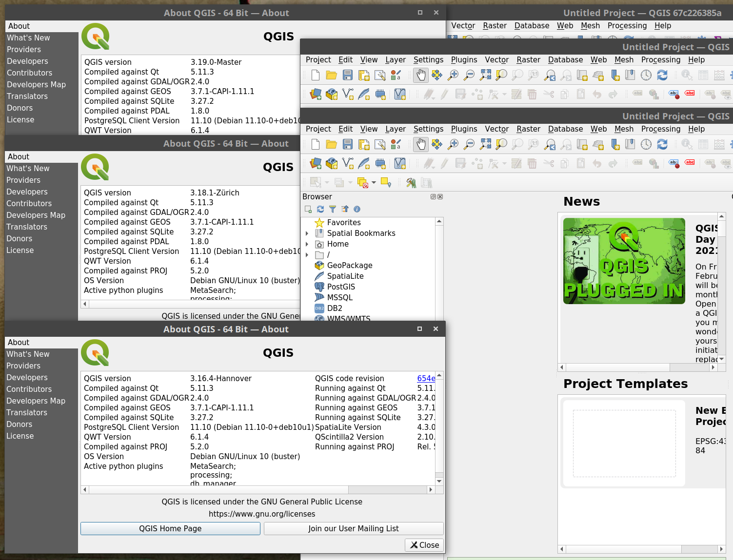Open New Map View in Browser-panel QGIS window
Screen dimensions: 733x560
[582, 144]
